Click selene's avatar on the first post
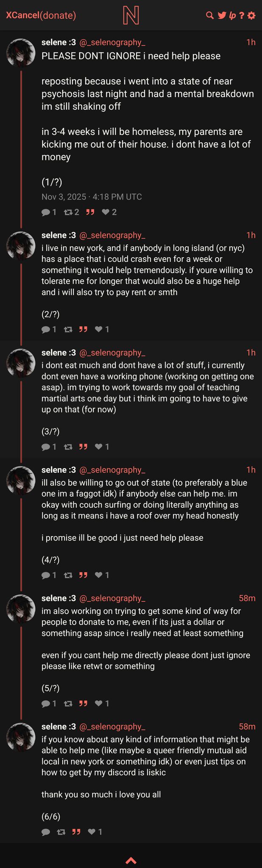This screenshot has width=262, height=868. [21, 52]
